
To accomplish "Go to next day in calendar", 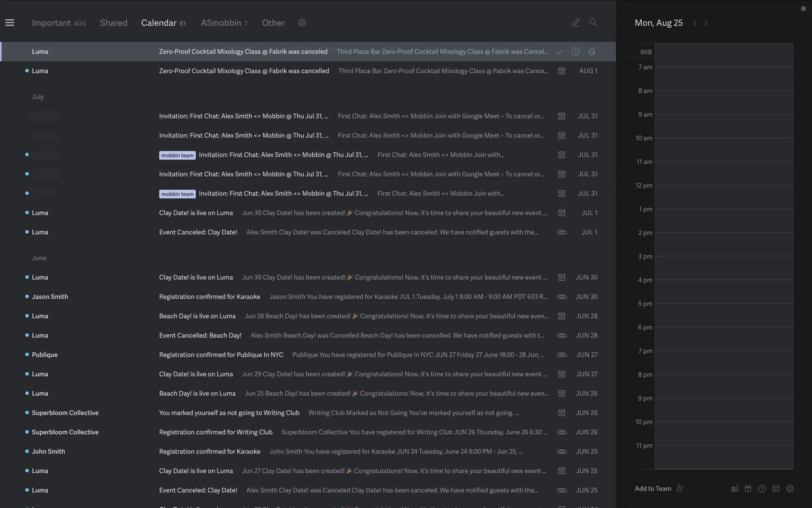I will click(706, 23).
